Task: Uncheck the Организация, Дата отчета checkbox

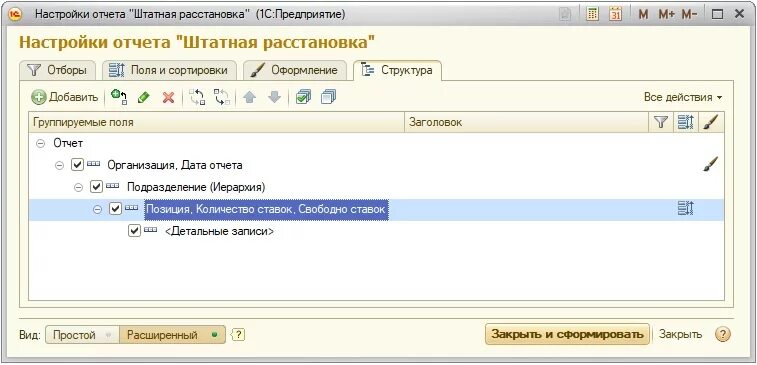Action: coord(77,165)
